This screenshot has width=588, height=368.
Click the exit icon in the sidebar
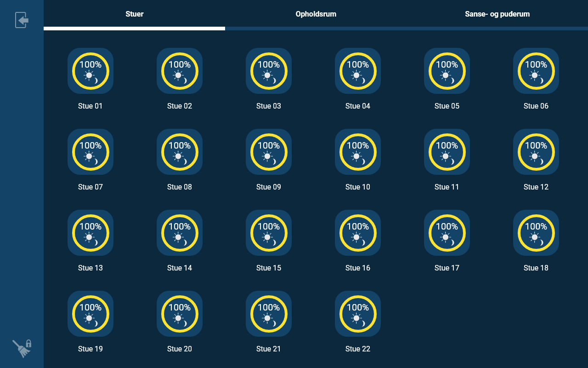tap(22, 20)
